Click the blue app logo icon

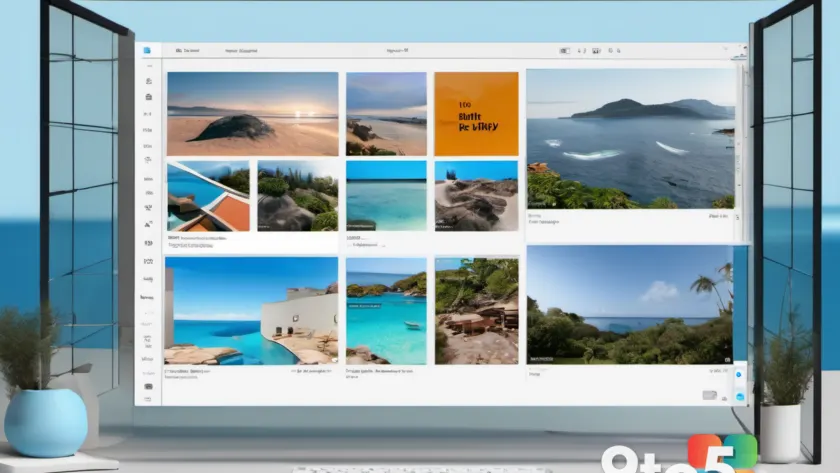coord(147,50)
